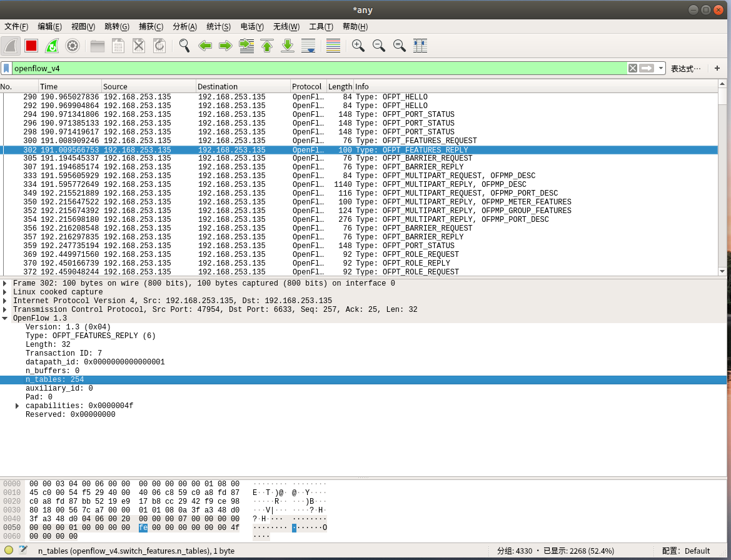Image resolution: width=731 pixels, height=560 pixels.
Task: Open the filter bookmark menu
Action: click(x=6, y=69)
